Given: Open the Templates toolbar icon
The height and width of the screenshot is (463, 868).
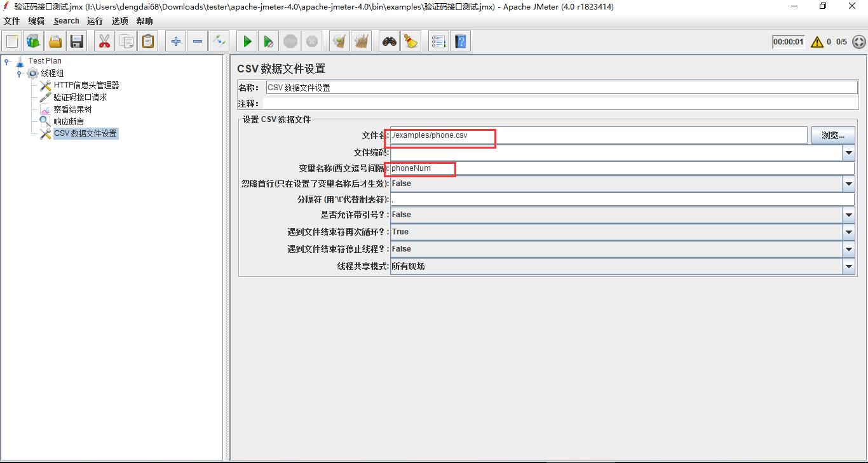Looking at the screenshot, I should tap(34, 42).
